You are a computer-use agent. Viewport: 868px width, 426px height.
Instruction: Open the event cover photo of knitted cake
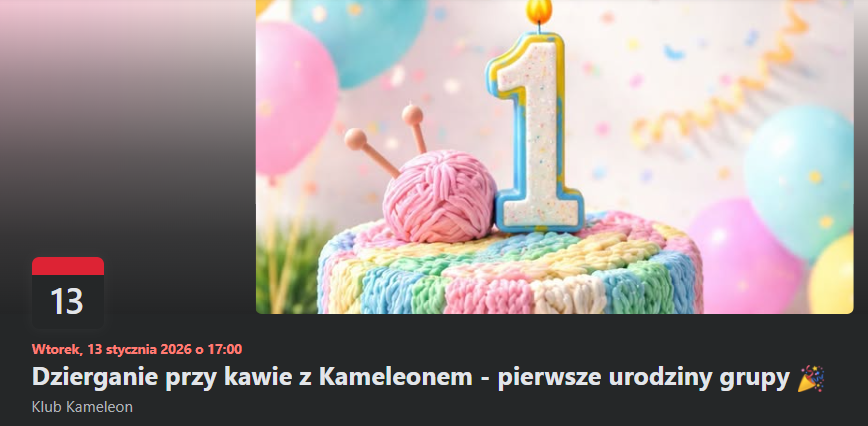(554, 157)
